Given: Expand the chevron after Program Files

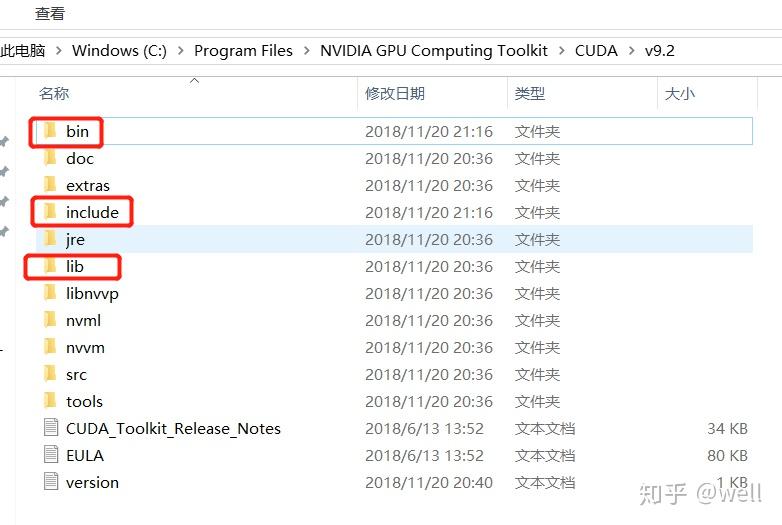Looking at the screenshot, I should (x=306, y=51).
